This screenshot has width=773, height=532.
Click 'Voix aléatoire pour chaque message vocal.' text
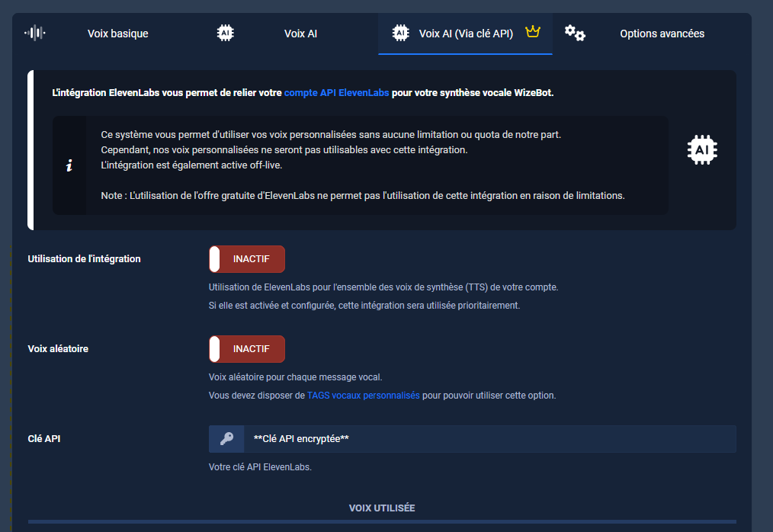[x=295, y=377]
